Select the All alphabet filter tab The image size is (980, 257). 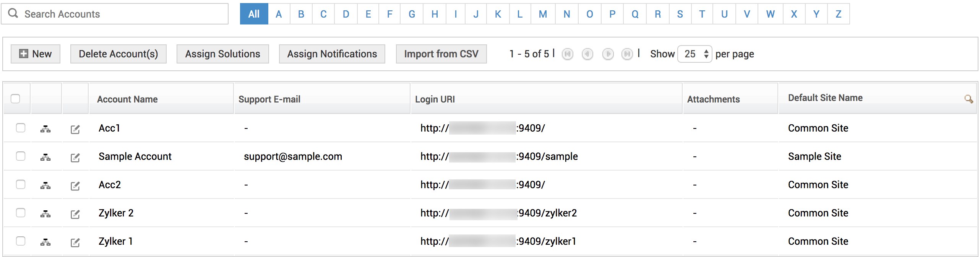(254, 14)
